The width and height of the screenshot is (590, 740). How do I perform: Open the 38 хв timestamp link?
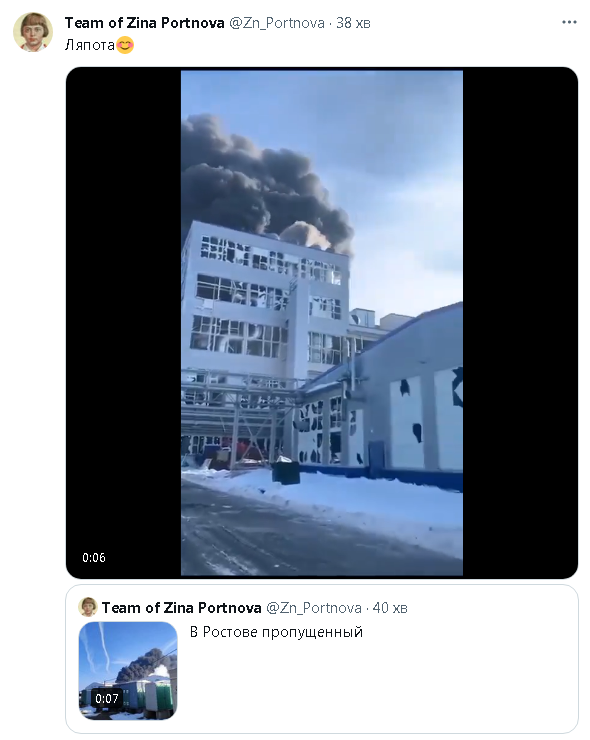point(353,23)
